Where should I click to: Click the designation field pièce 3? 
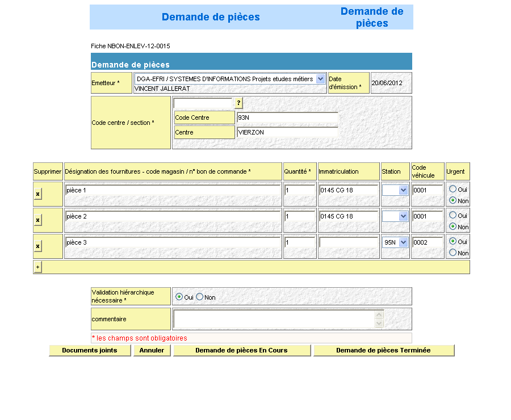(173, 242)
